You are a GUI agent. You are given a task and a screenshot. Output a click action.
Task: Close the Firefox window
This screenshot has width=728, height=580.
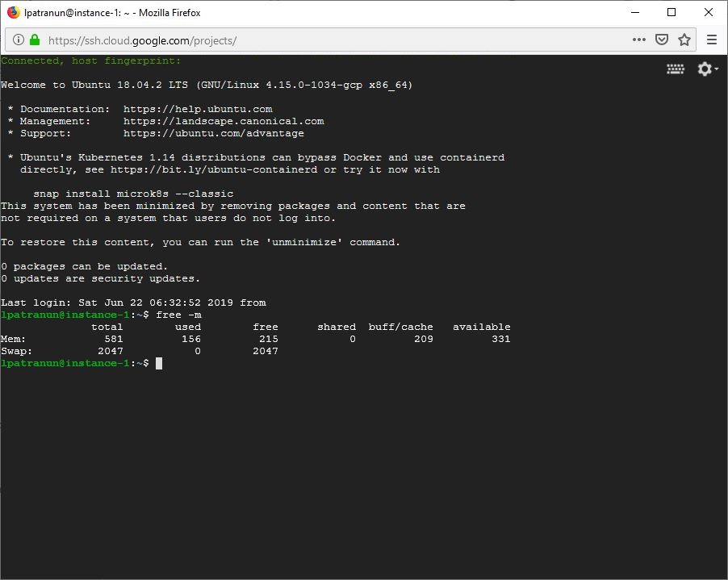(709, 12)
